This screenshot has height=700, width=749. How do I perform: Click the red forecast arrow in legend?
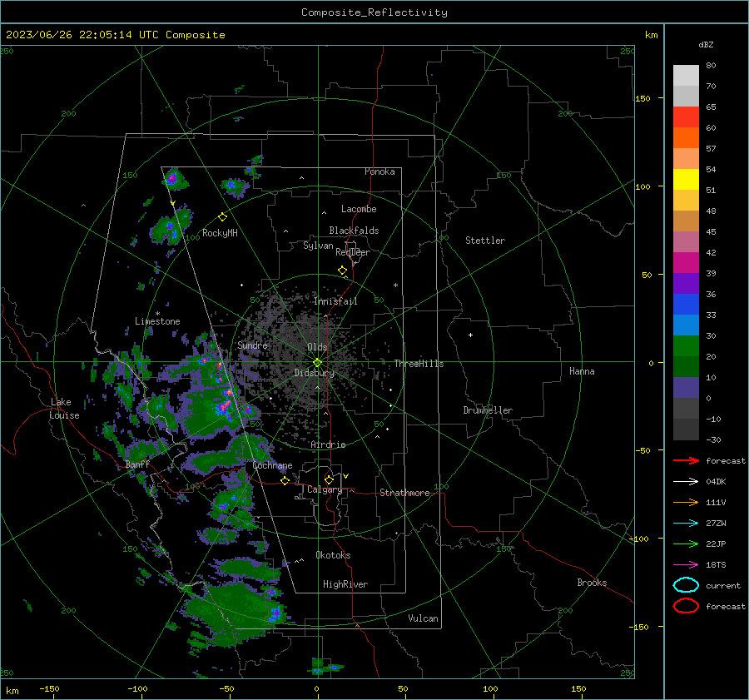pyautogui.click(x=686, y=460)
